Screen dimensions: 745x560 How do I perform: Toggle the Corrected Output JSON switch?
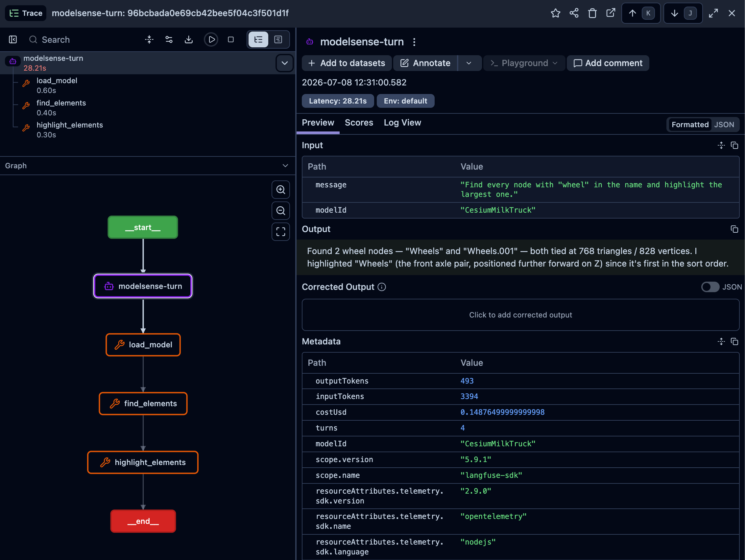pos(710,287)
